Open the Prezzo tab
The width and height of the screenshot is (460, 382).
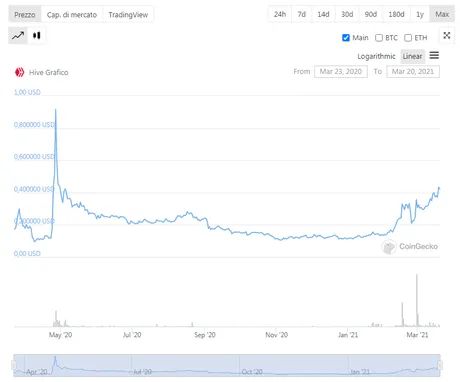click(25, 15)
